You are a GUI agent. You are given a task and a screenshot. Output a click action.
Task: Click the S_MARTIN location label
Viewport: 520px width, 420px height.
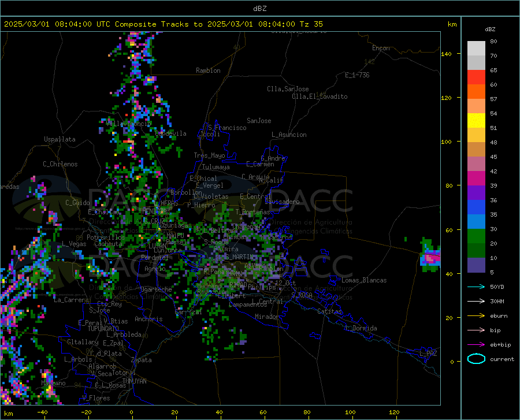(240, 257)
